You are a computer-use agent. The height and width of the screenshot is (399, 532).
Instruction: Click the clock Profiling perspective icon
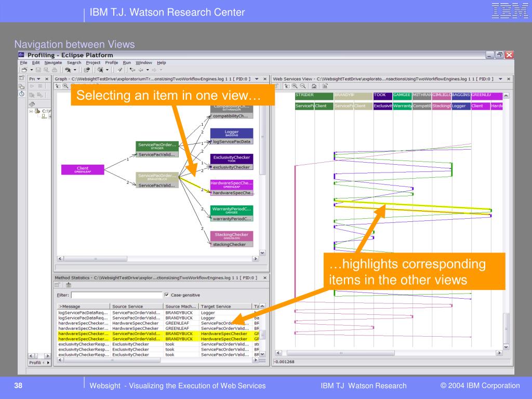point(22,94)
